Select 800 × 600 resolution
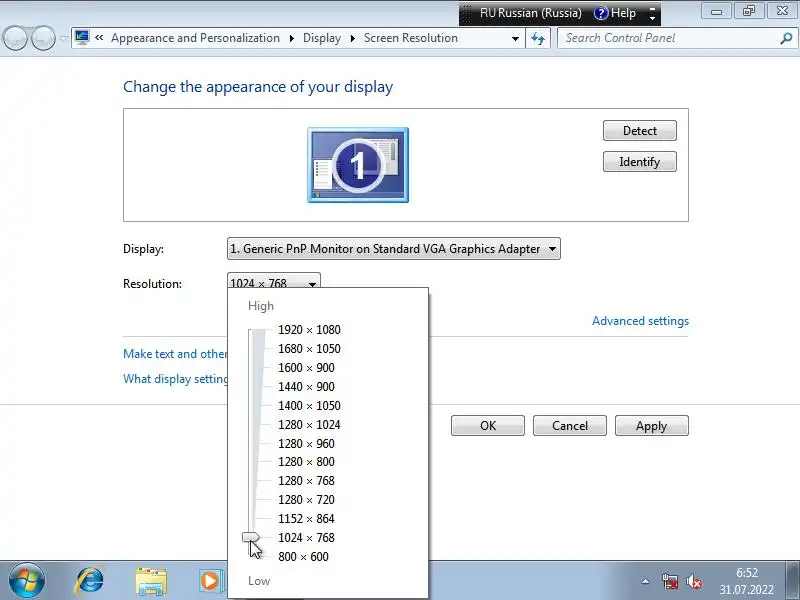This screenshot has height=600, width=800. coord(303,557)
